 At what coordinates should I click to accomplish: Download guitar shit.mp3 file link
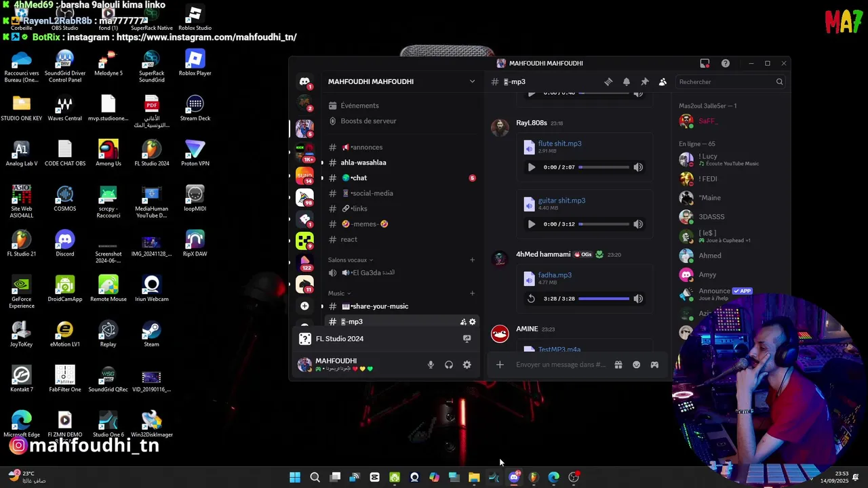click(561, 201)
